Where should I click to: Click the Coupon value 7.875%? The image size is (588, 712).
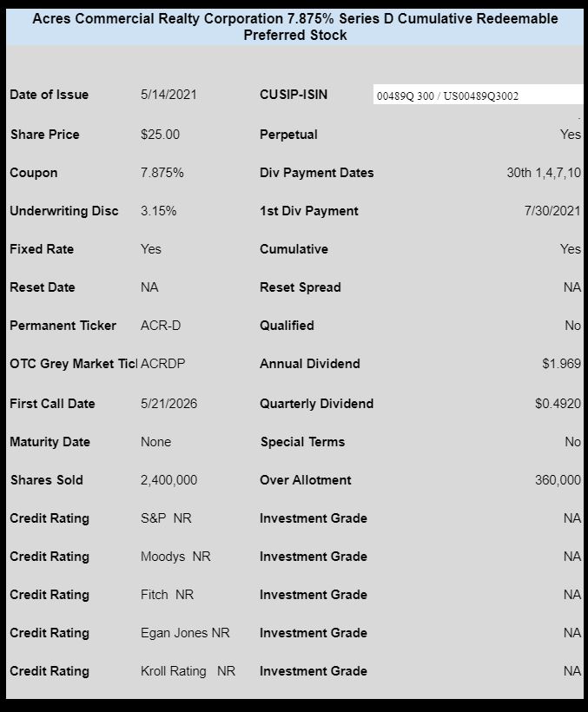(x=162, y=173)
